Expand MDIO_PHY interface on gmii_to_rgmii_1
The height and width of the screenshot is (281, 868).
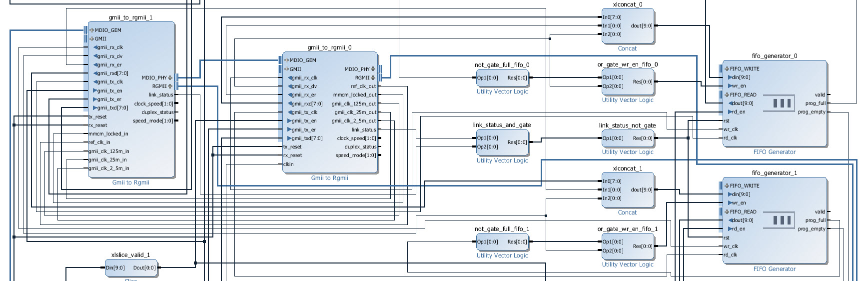[x=170, y=77]
